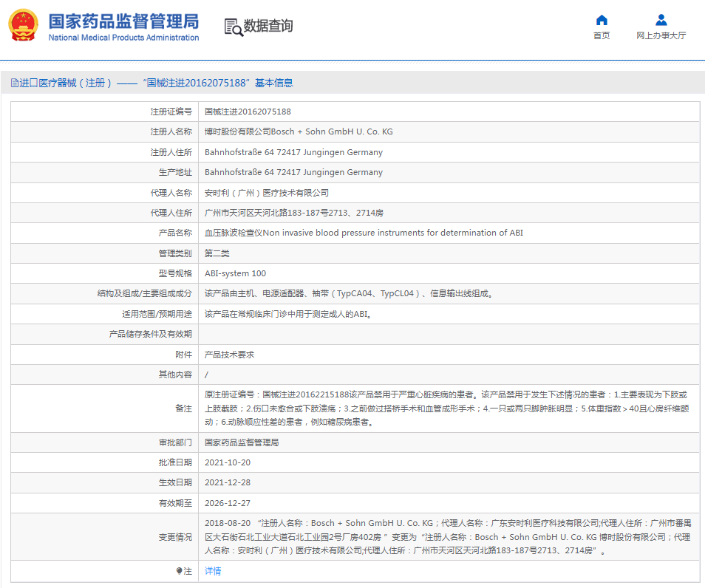Click the document icon before 进口医疗器械
Viewport: 705px width, 588px height.
coord(14,83)
